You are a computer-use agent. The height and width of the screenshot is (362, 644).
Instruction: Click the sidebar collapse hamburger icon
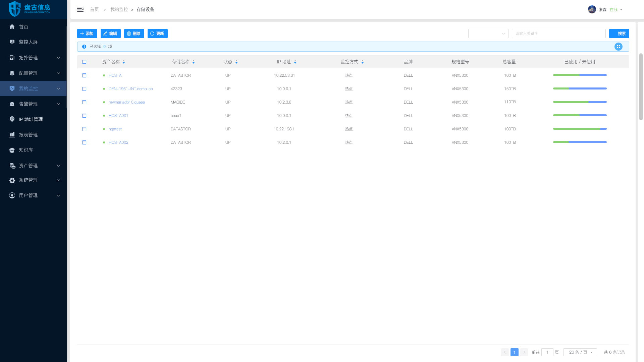pos(80,9)
